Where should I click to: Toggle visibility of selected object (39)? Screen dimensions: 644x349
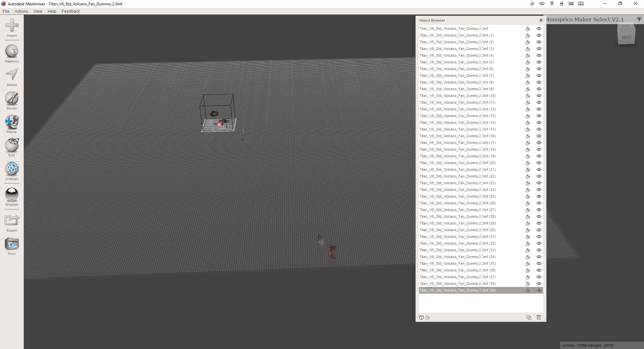(539, 290)
